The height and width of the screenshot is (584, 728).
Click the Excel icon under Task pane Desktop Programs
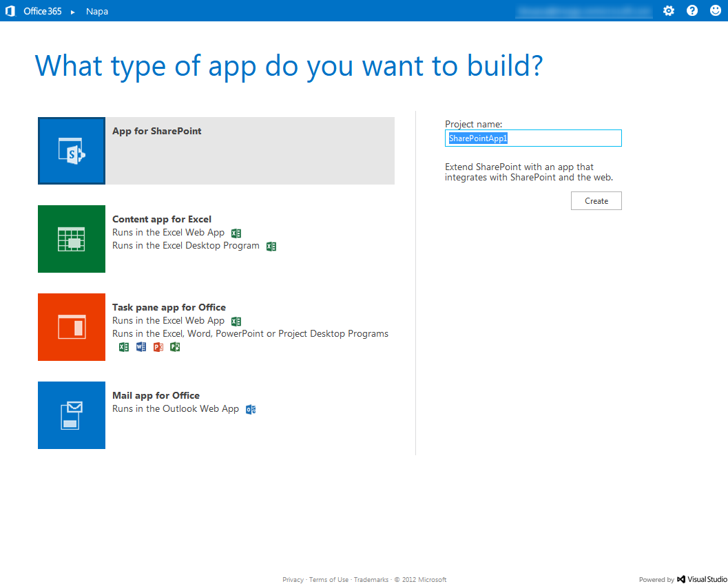point(124,347)
